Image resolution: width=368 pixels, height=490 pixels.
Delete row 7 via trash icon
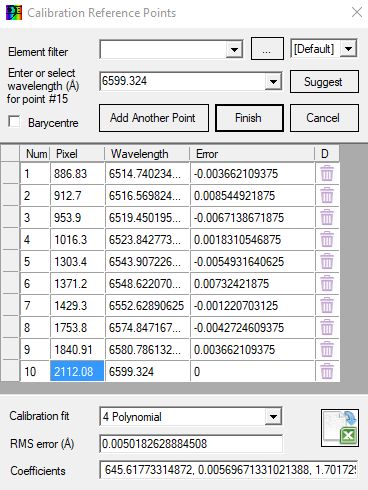coord(327,305)
